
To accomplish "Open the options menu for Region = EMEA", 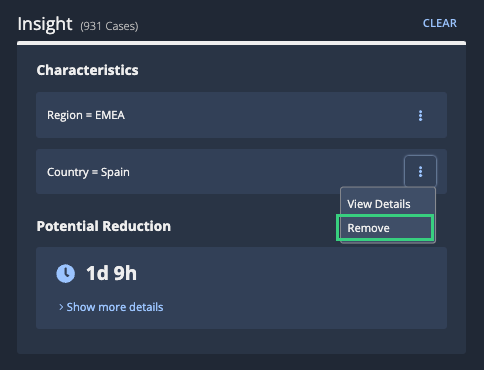I will pos(420,115).
